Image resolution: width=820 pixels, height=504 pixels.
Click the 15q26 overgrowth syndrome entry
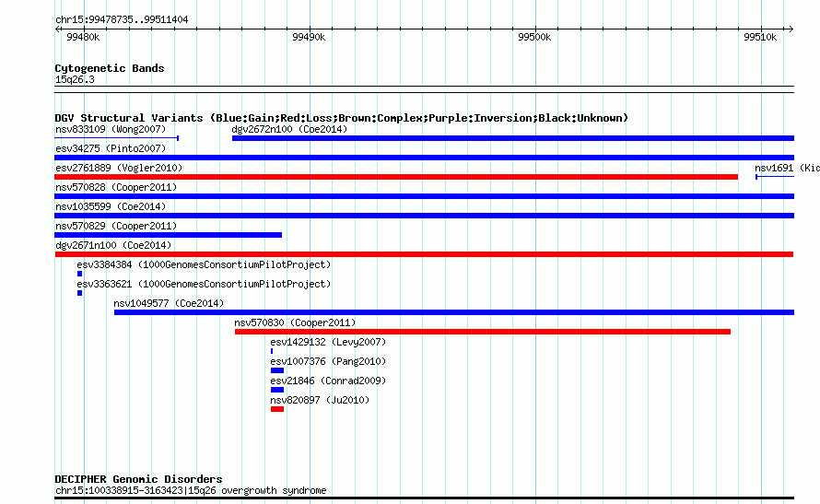click(x=191, y=490)
